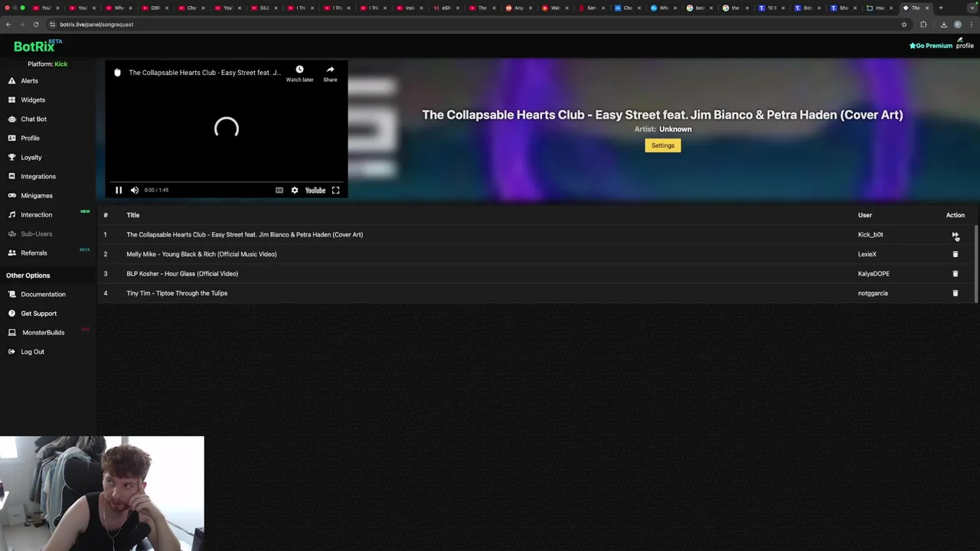Click the MonsterBuilds monitor icon
The image size is (980, 551).
12,332
